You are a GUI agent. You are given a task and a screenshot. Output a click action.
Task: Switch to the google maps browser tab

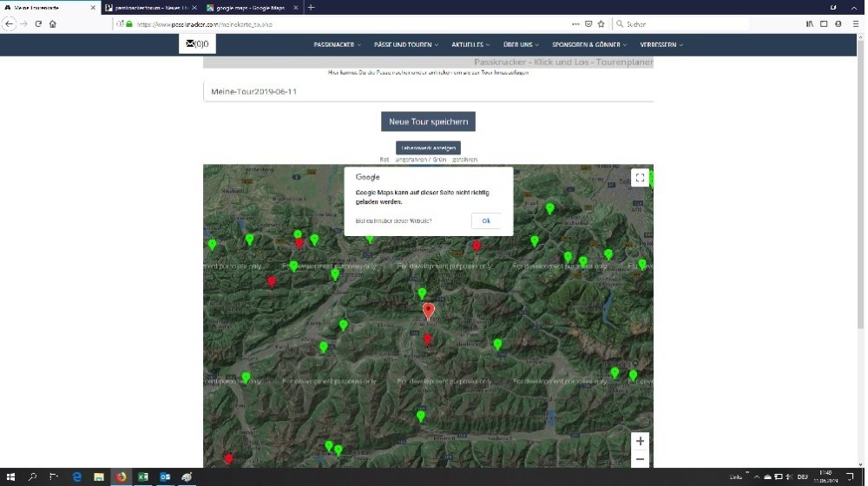(250, 7)
